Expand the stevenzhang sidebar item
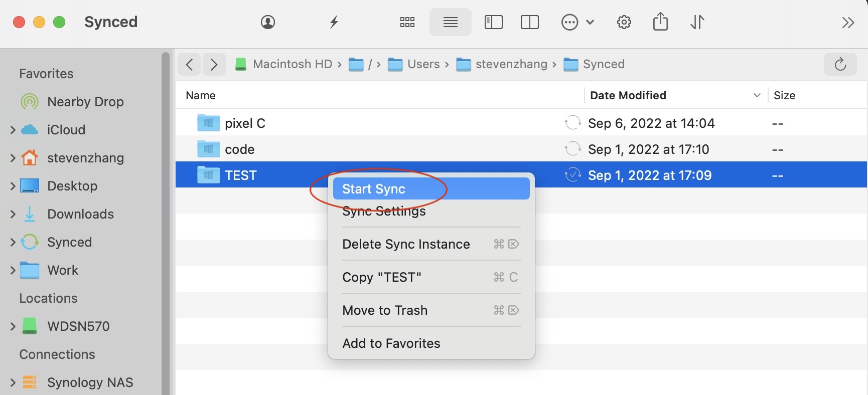Image resolution: width=868 pixels, height=395 pixels. click(13, 158)
